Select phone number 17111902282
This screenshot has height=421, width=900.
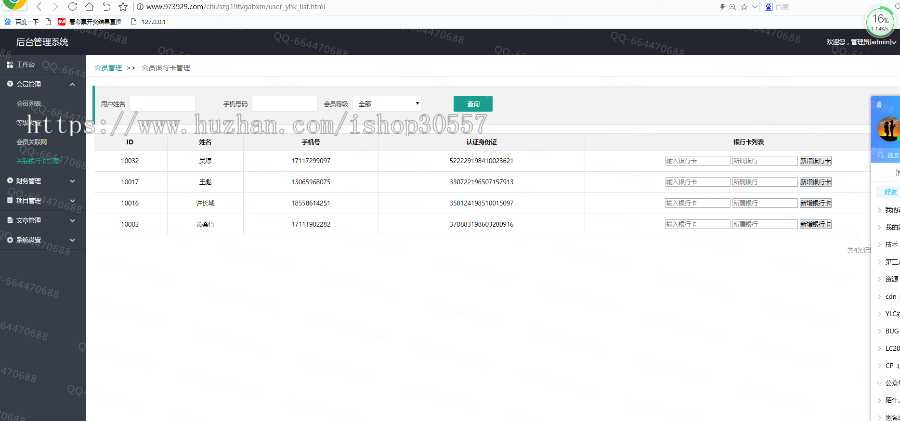click(311, 224)
